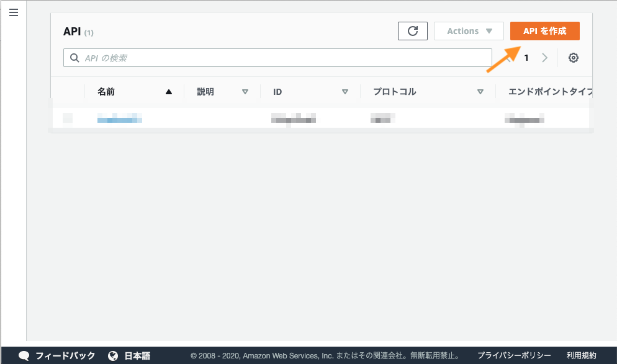Select the radio button of the API row
The image size is (617, 364).
[68, 118]
